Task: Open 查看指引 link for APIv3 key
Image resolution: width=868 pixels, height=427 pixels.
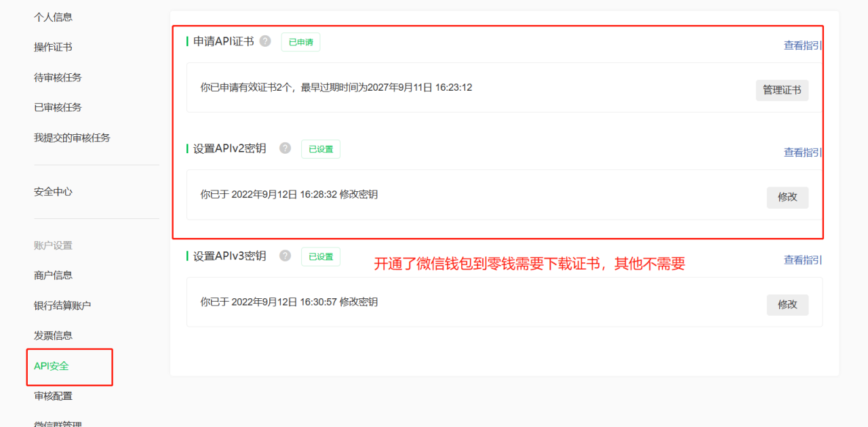Action: 803,260
